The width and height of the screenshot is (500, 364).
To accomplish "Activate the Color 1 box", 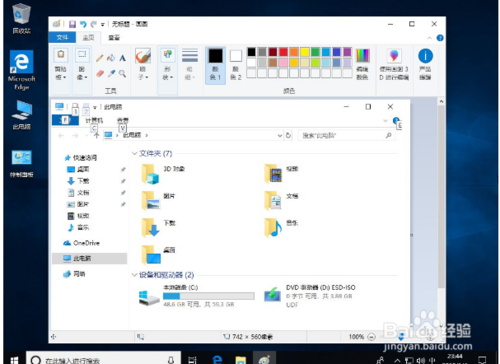I will click(215, 65).
